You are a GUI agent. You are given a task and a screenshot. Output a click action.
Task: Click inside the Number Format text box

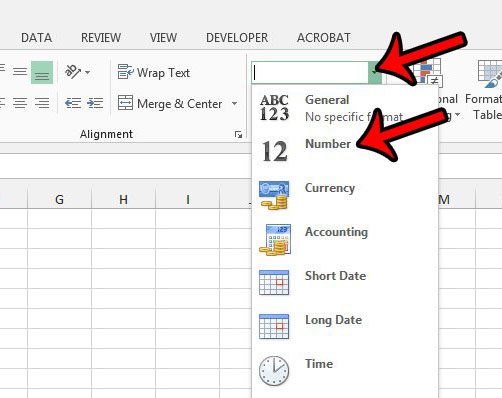310,73
